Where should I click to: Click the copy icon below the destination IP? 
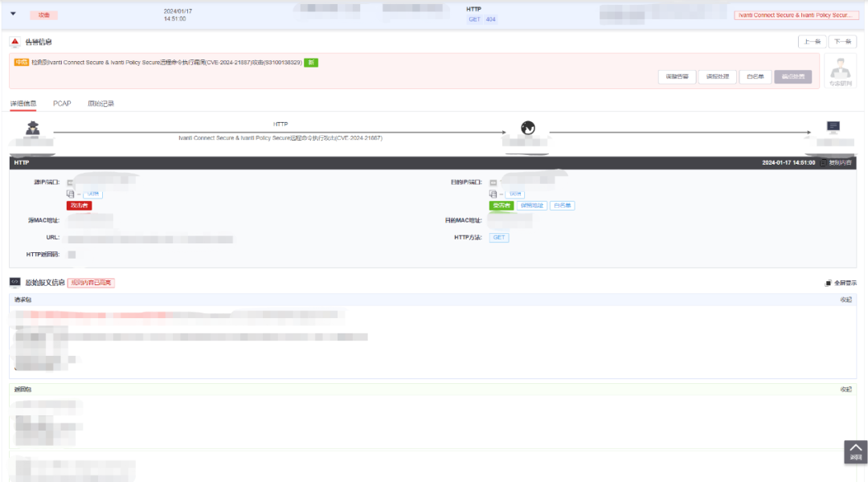(493, 194)
